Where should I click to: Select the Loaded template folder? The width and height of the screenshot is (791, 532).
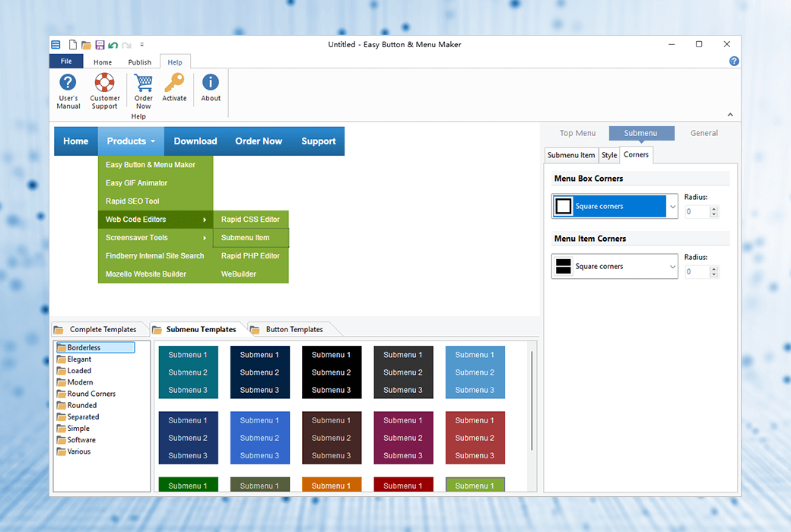point(75,371)
